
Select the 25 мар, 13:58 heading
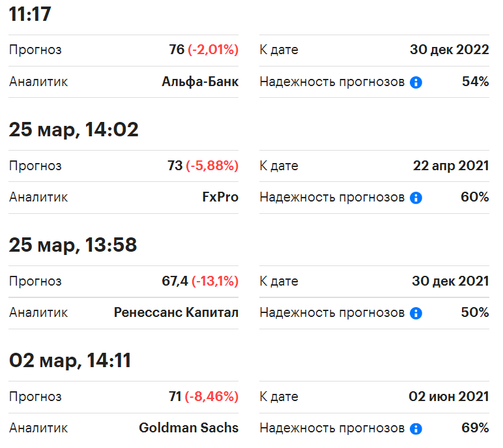pyautogui.click(x=73, y=245)
